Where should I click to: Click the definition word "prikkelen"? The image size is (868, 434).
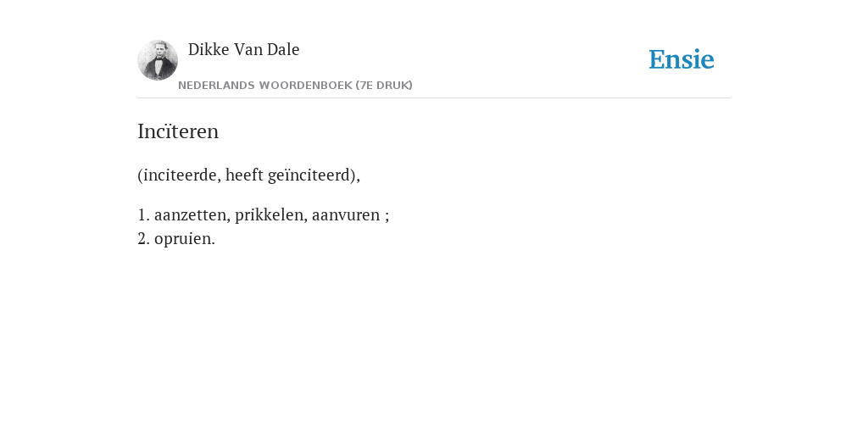tap(270, 214)
